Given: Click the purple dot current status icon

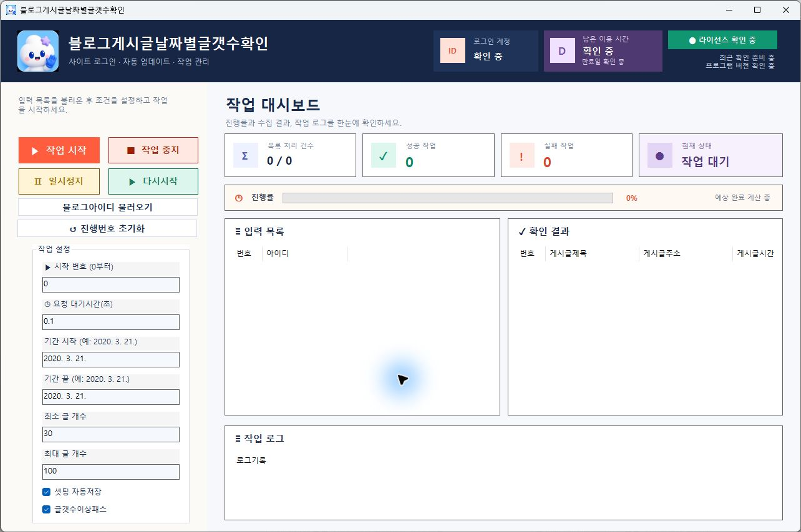Looking at the screenshot, I should point(660,155).
